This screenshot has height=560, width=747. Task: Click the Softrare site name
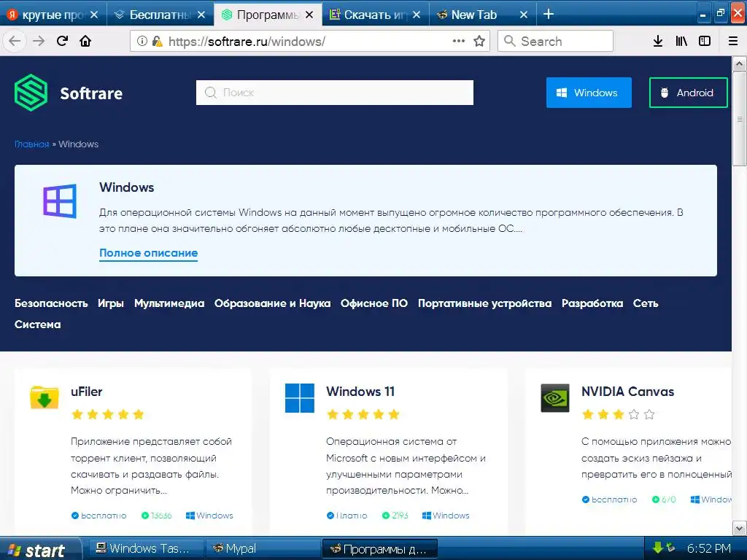(x=91, y=93)
